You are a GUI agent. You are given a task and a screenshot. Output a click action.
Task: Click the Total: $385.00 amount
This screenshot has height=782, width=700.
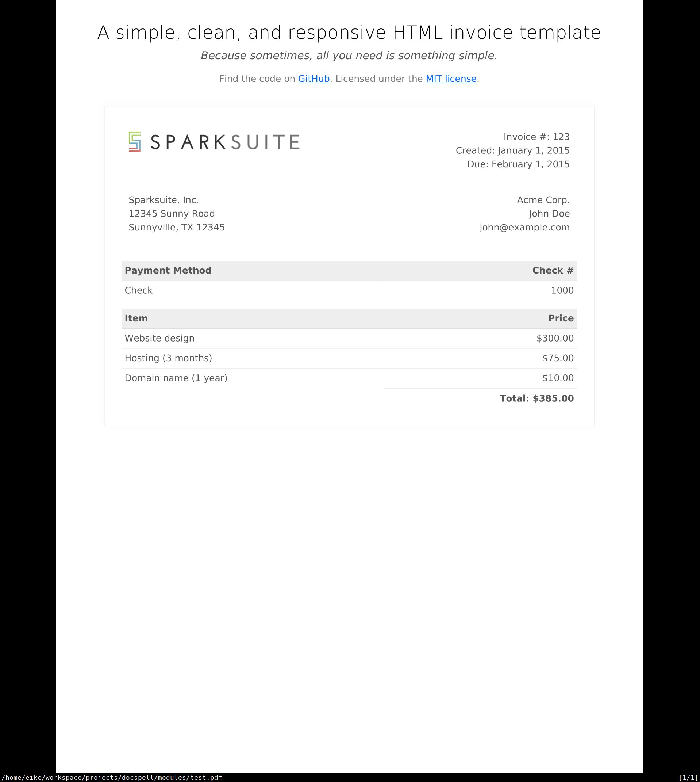tap(536, 399)
